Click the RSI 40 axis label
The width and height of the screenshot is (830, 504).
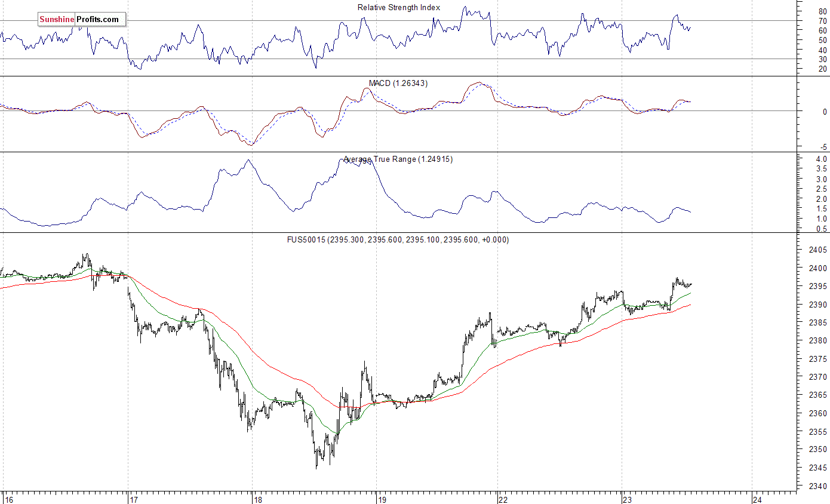tap(823, 50)
